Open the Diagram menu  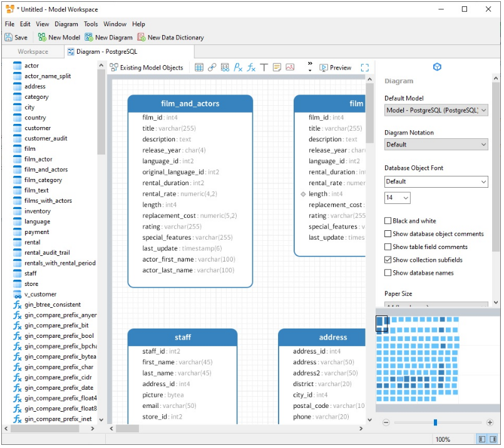pyautogui.click(x=66, y=24)
